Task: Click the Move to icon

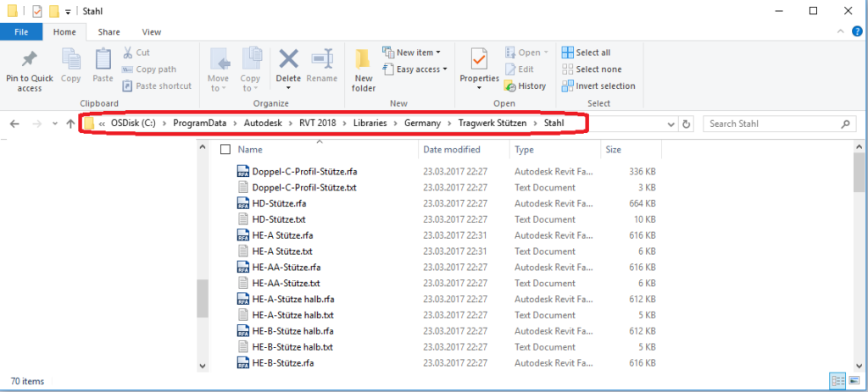Action: pos(220,60)
